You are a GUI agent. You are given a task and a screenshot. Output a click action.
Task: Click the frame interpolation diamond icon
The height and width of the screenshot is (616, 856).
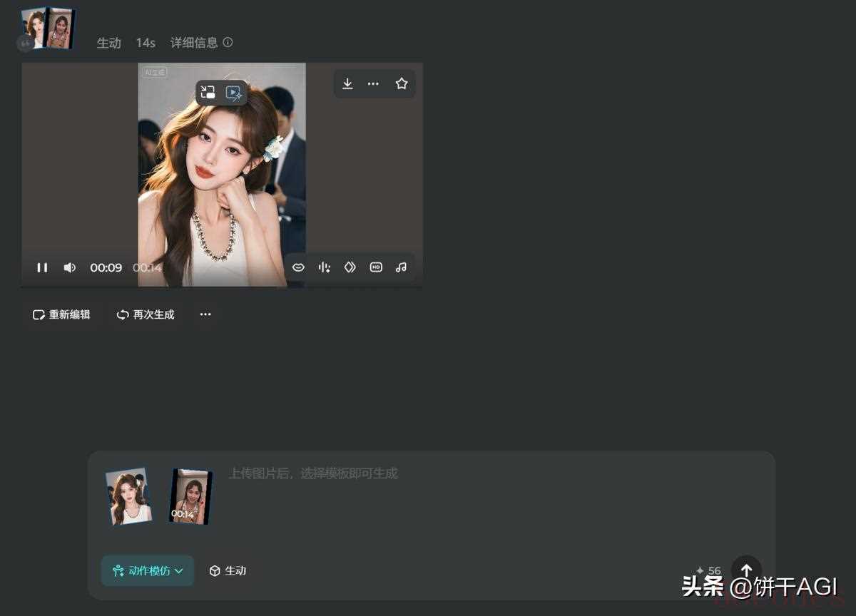coord(350,267)
